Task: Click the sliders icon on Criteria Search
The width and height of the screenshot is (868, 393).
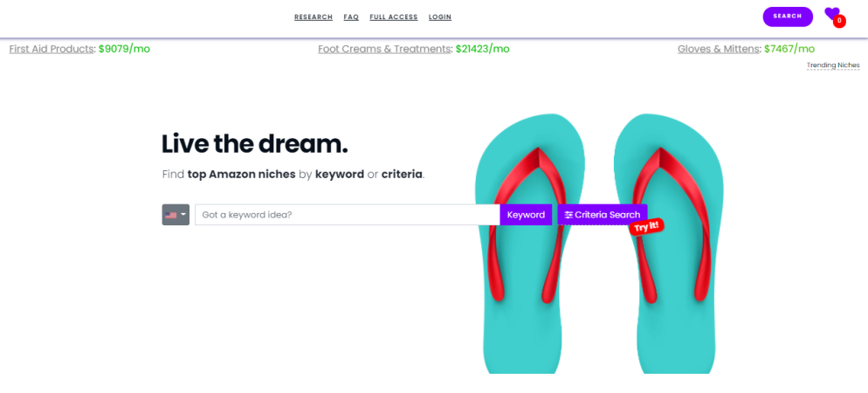Action: coord(568,215)
